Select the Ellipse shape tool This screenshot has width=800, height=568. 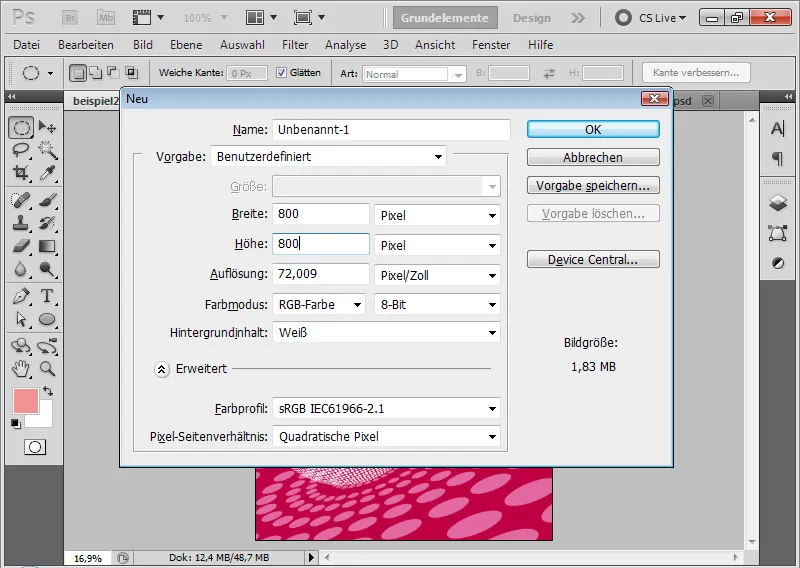[x=47, y=319]
